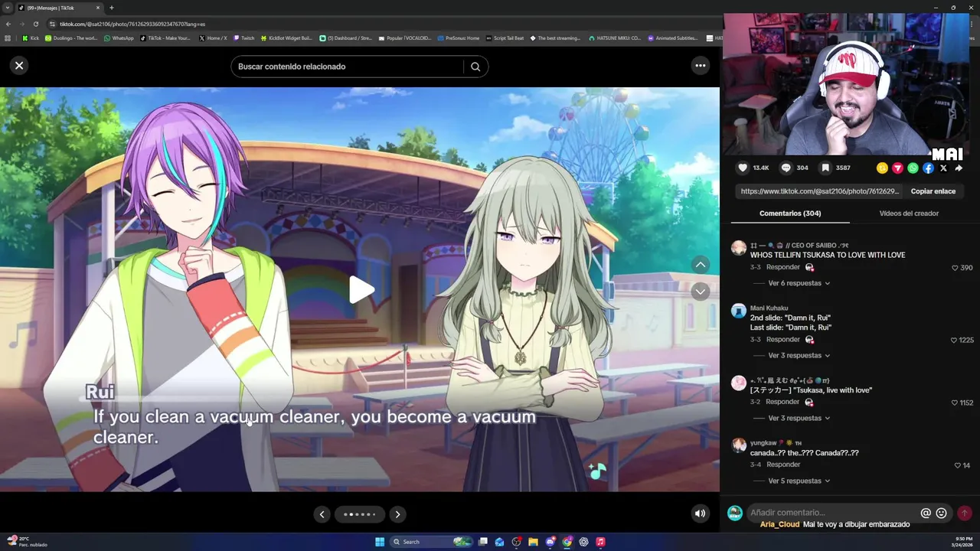The width and height of the screenshot is (980, 551).
Task: Click the comment bubble icon showing 304
Action: [786, 168]
